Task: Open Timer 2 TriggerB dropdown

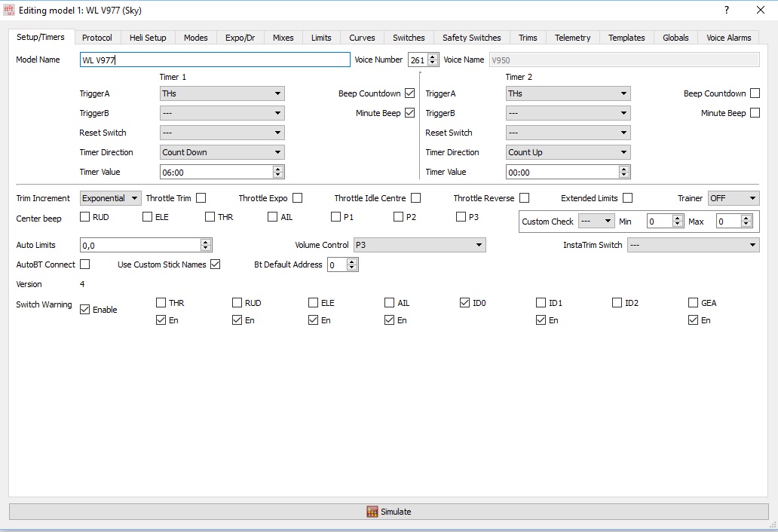Action: pos(568,113)
